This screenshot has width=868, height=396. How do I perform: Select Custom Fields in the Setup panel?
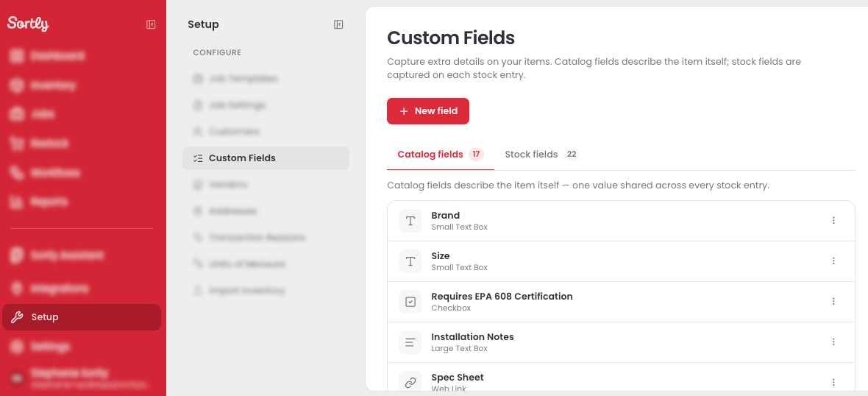(x=266, y=158)
